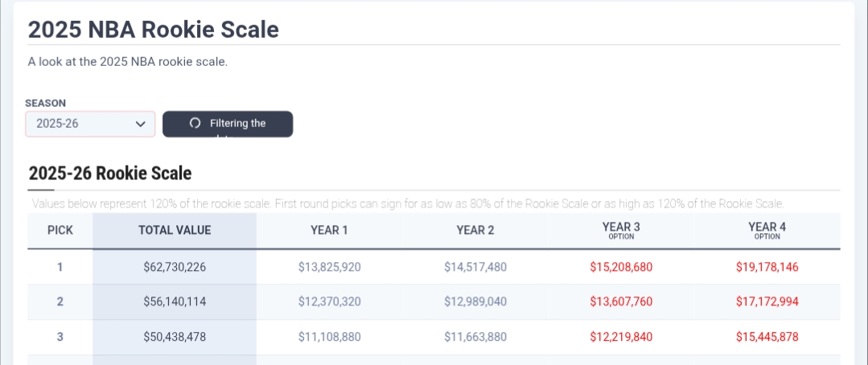
Task: Click the red Year 3 option $13,607,760
Action: pyautogui.click(x=621, y=302)
